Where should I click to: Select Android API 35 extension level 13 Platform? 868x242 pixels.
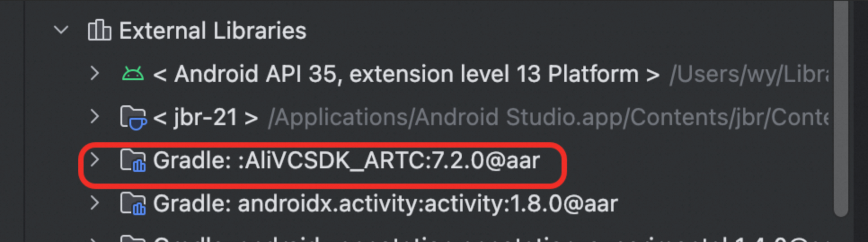pyautogui.click(x=406, y=74)
